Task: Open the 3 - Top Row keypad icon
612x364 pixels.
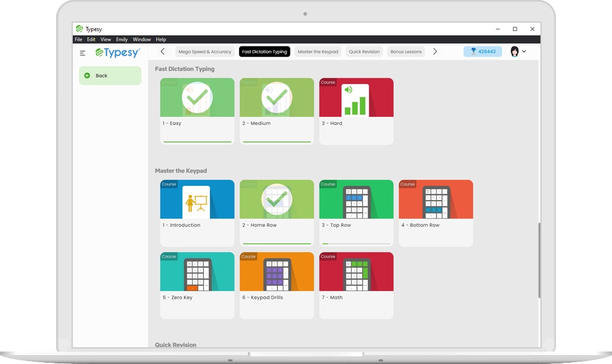Action: click(x=357, y=203)
